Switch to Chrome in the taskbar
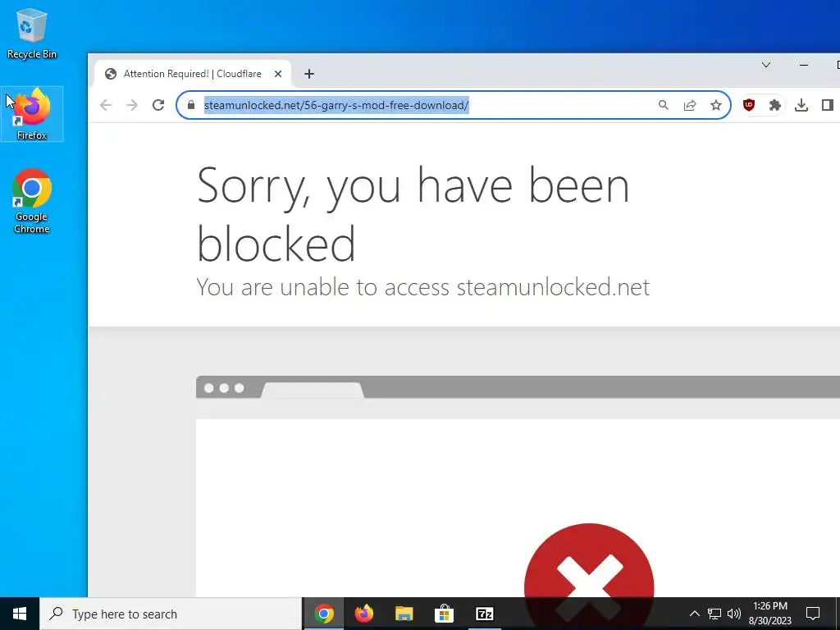Image resolution: width=840 pixels, height=630 pixels. 323,614
